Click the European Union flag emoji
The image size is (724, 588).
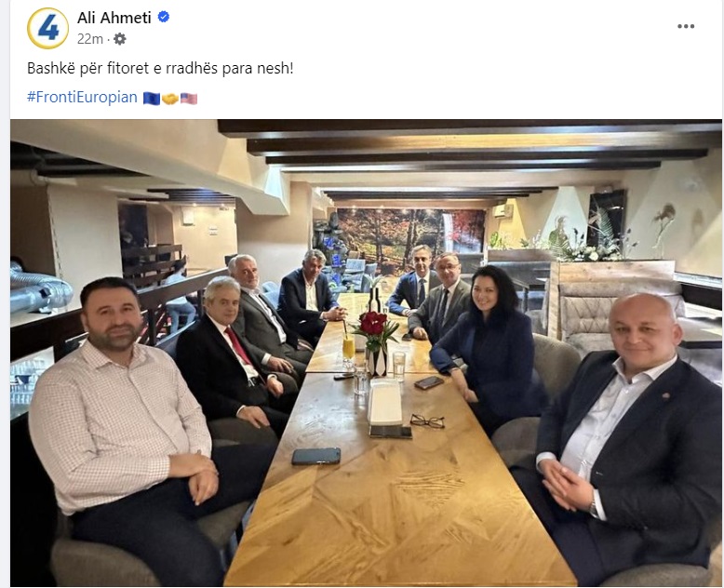151,99
